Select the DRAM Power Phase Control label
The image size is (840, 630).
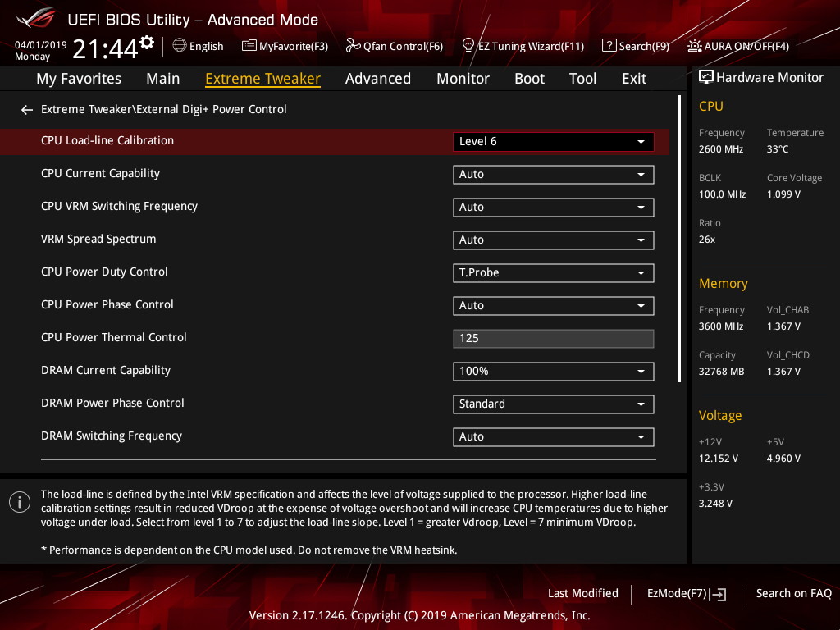[112, 403]
